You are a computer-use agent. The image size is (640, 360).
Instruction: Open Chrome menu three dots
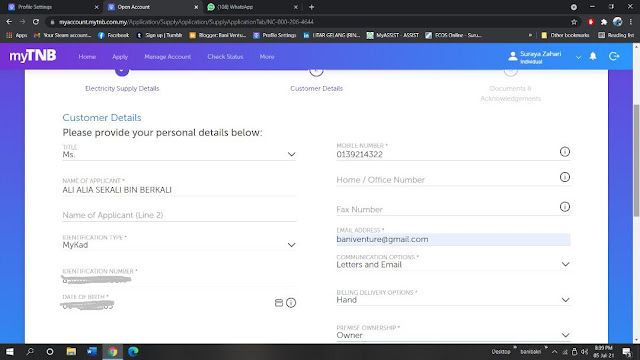(x=631, y=22)
